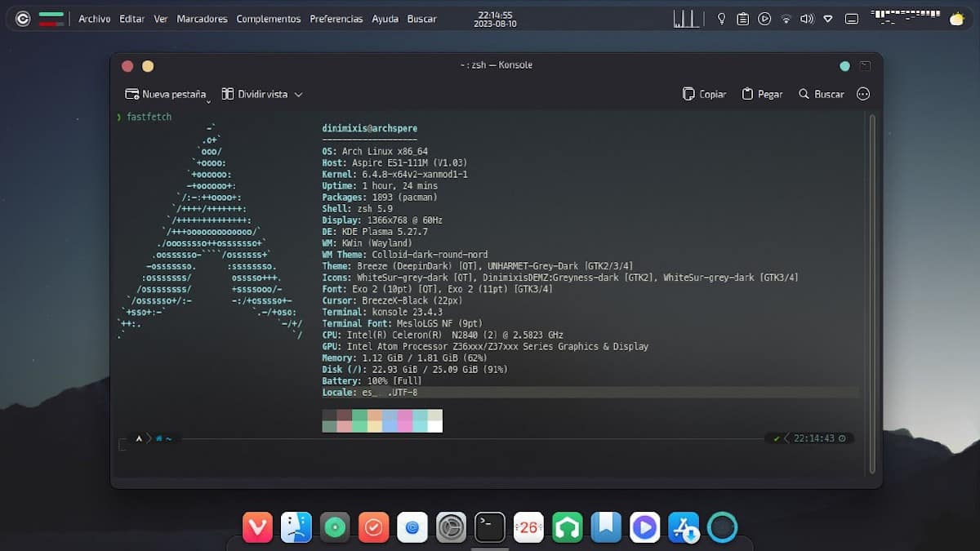This screenshot has height=551, width=980.
Task: Open the Vivaldi browser from the dock
Action: [x=258, y=528]
